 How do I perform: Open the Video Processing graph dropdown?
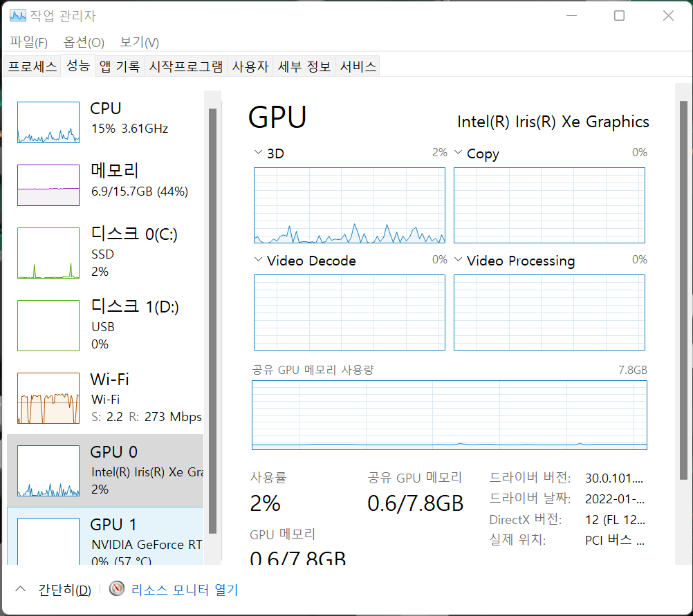pos(459,260)
